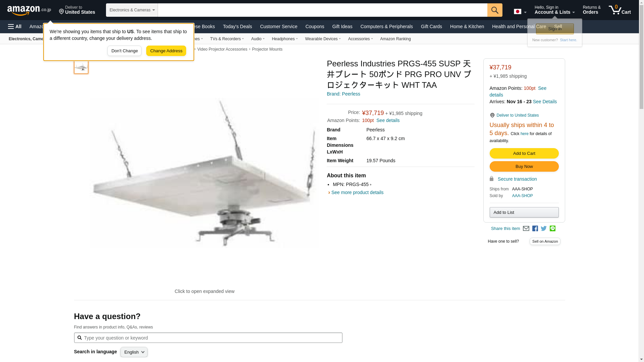Image resolution: width=644 pixels, height=362 pixels.
Task: Click the Buy Now button
Action: pos(524,167)
